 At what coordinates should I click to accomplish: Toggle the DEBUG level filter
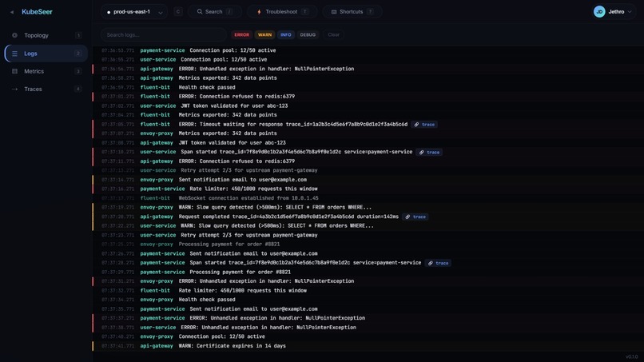308,35
